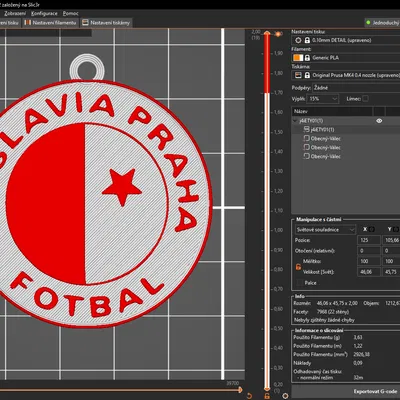The width and height of the screenshot is (400, 400).
Task: Toggle visibility eye of j4iETY01(1) object
Action: click(x=379, y=121)
